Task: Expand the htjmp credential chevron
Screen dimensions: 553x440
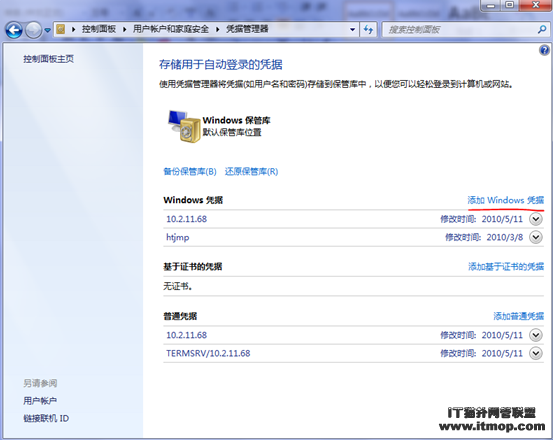Action: coord(536,237)
